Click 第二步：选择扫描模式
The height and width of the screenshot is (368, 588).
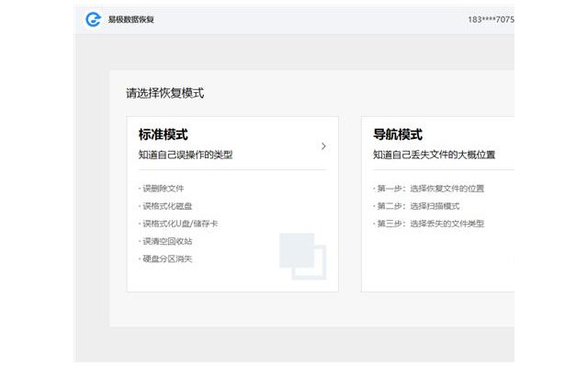point(418,206)
